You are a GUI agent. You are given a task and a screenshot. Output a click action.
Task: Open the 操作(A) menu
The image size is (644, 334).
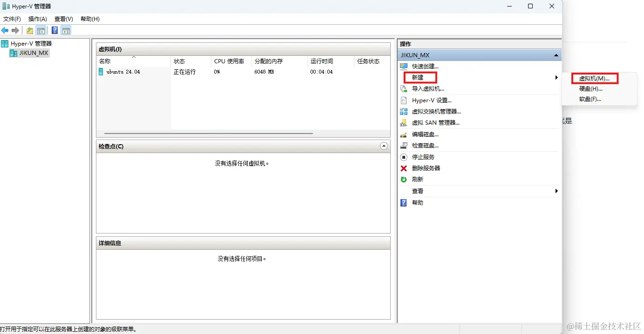click(38, 19)
